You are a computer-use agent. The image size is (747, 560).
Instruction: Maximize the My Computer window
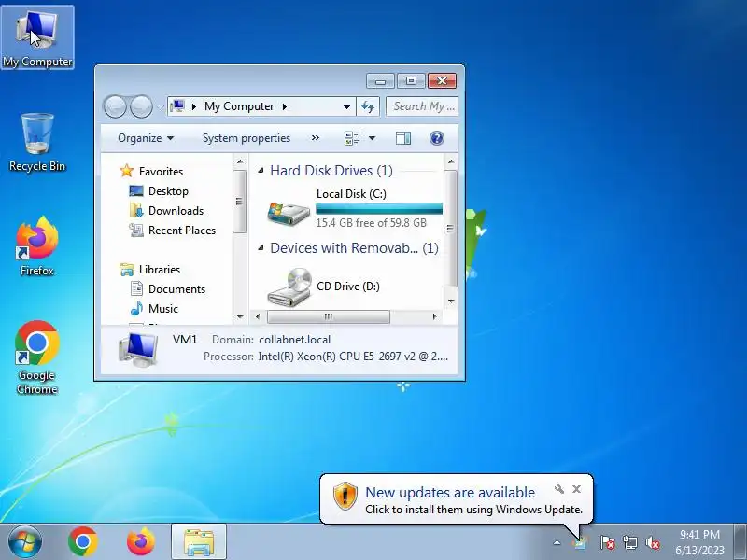pyautogui.click(x=411, y=81)
